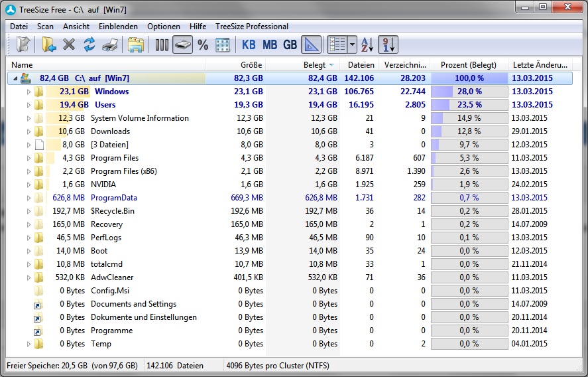The image size is (588, 377).
Task: Toggle the file count view bars icon
Action: point(162,45)
